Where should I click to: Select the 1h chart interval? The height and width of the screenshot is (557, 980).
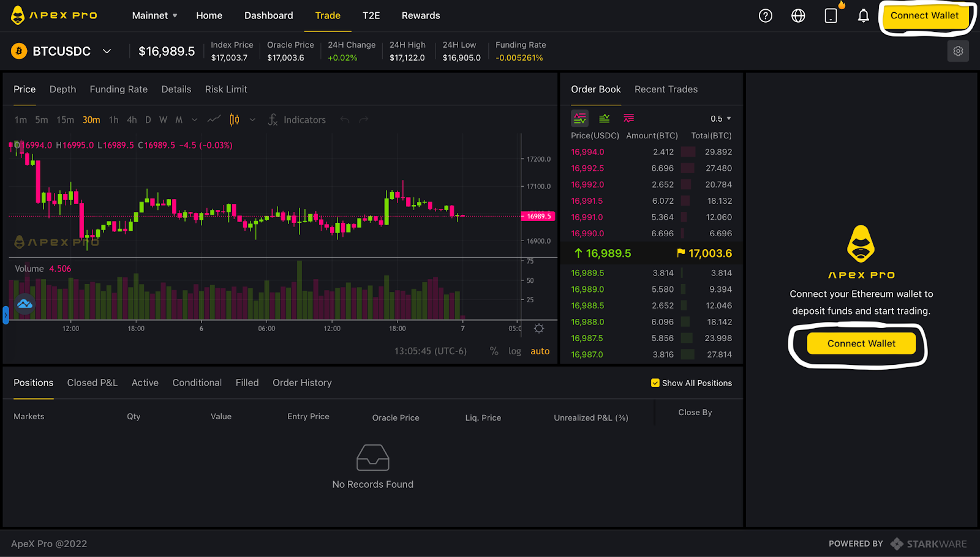(x=113, y=120)
